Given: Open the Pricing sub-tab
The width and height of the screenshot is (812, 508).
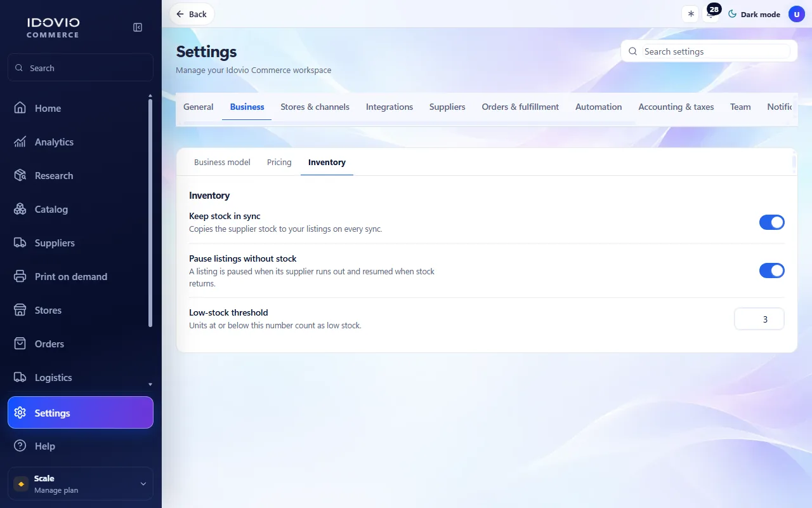Looking at the screenshot, I should (279, 162).
